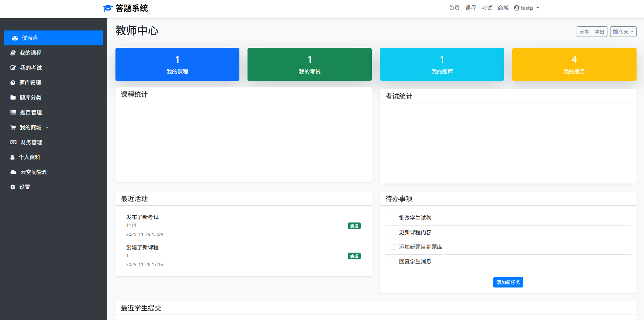Click the book icon beside 我的课程
Viewport: 644px width, 320px height.
pyautogui.click(x=13, y=53)
